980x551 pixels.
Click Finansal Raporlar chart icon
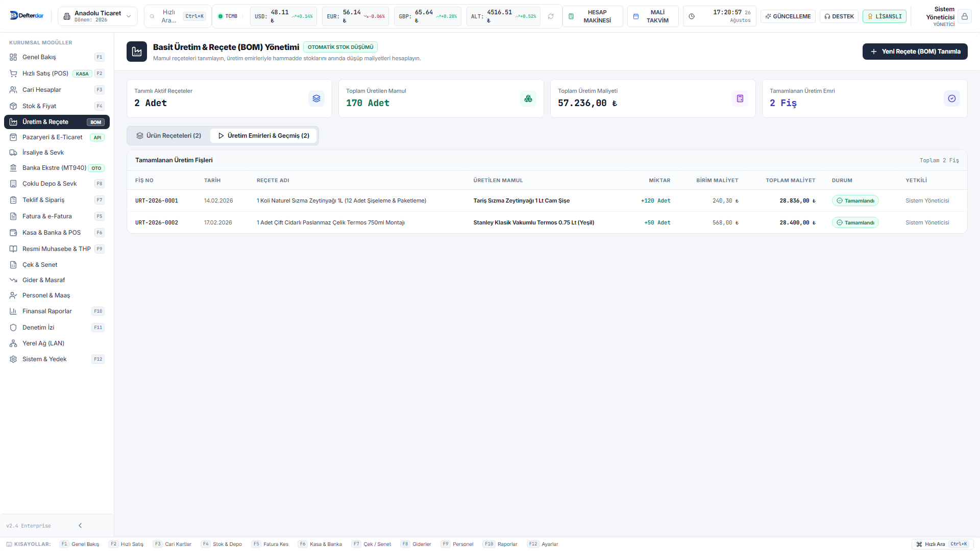13,311
